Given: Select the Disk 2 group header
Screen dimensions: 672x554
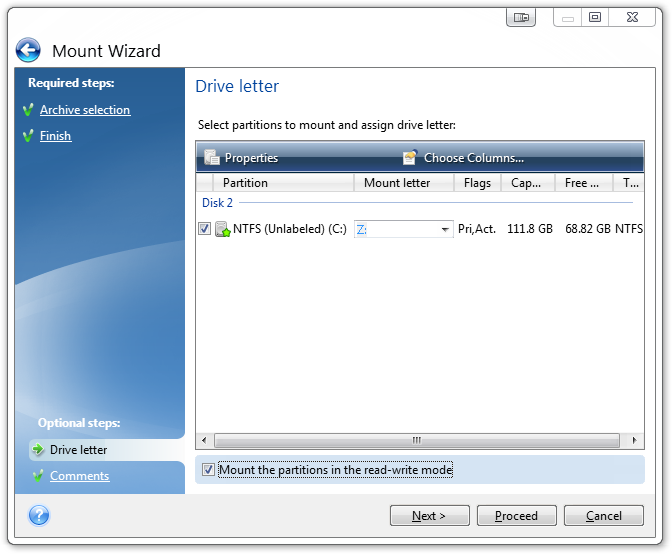Looking at the screenshot, I should [217, 203].
